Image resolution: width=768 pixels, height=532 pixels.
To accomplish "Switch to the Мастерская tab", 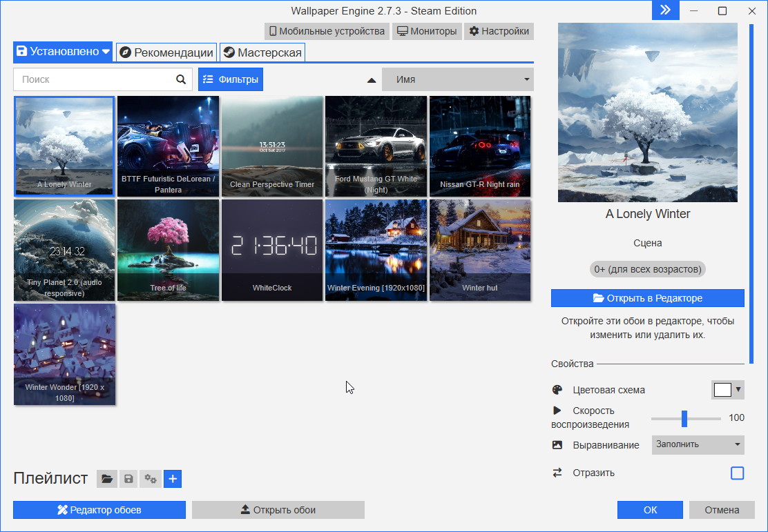I will [x=262, y=52].
